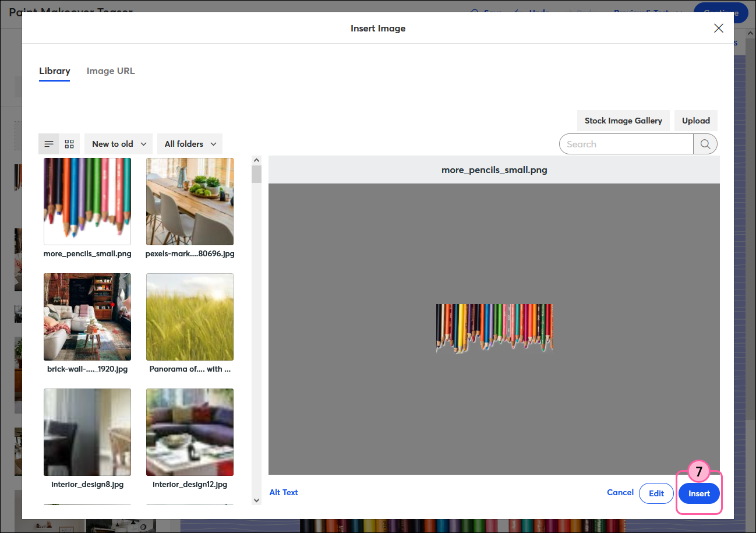The image size is (756, 533).
Task: Switch to the Library tab
Action: coord(55,71)
